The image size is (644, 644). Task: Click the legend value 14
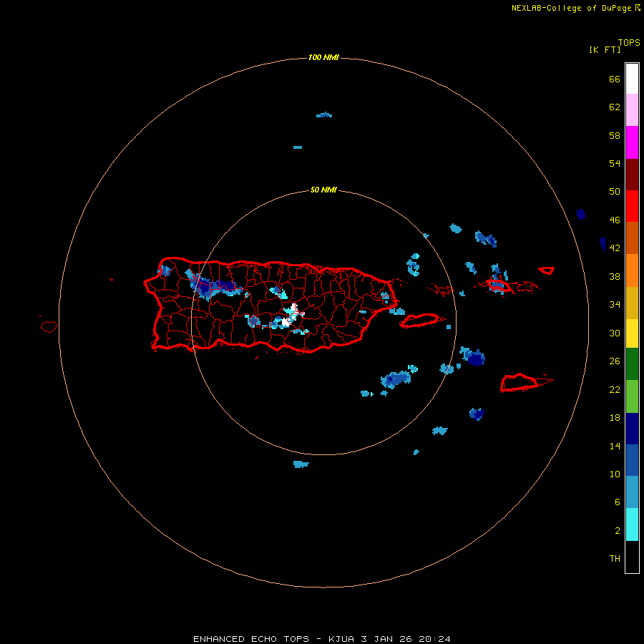coord(615,446)
